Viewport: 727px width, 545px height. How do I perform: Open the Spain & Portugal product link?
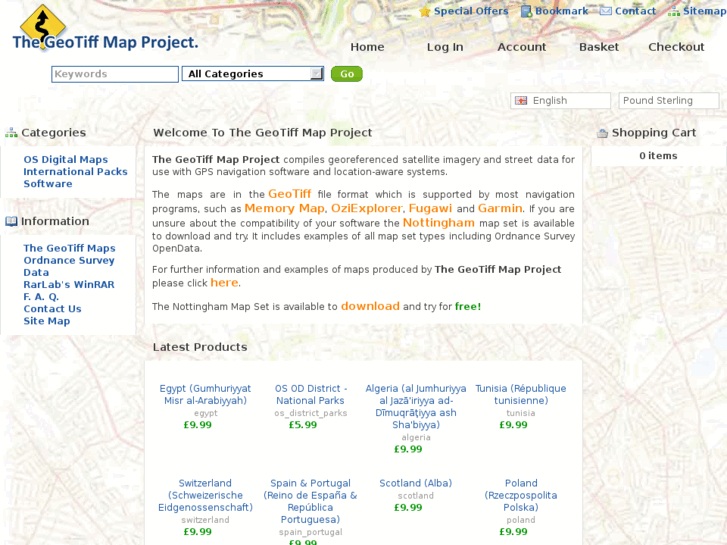(311, 501)
